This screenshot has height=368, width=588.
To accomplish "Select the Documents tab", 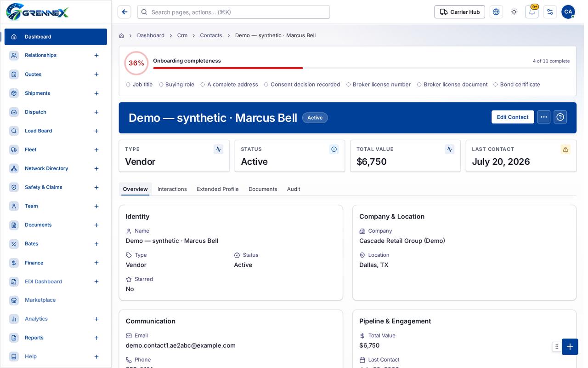I will (263, 189).
